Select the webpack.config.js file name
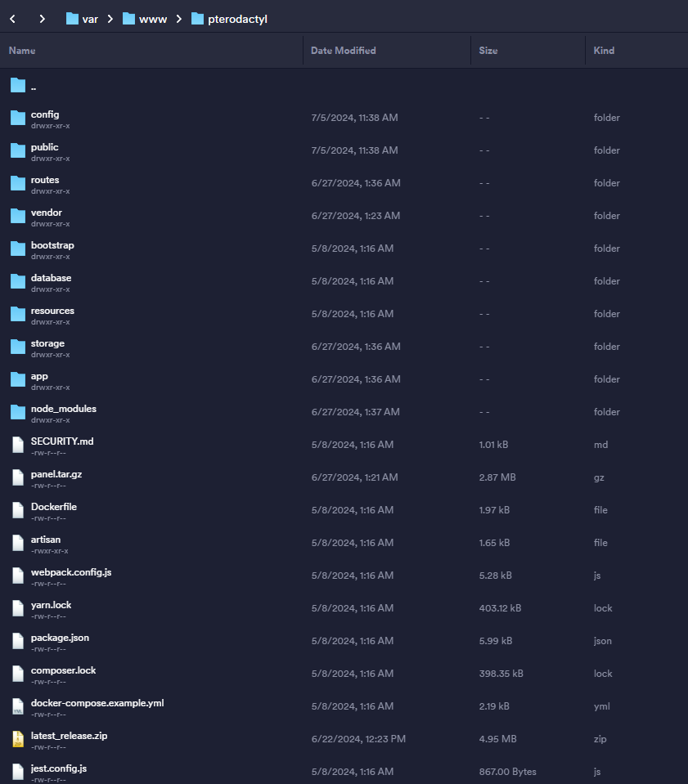This screenshot has width=688, height=784. coord(71,572)
